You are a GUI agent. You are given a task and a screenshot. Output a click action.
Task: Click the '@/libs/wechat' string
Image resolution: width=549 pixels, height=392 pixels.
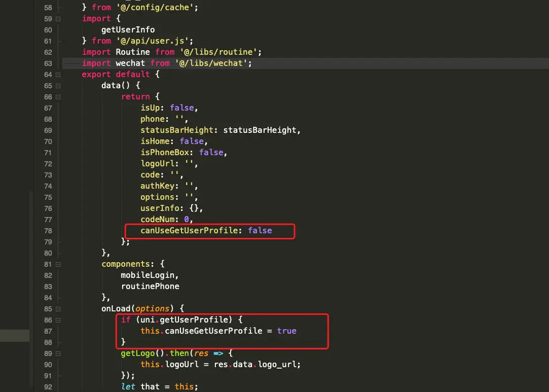pos(211,63)
